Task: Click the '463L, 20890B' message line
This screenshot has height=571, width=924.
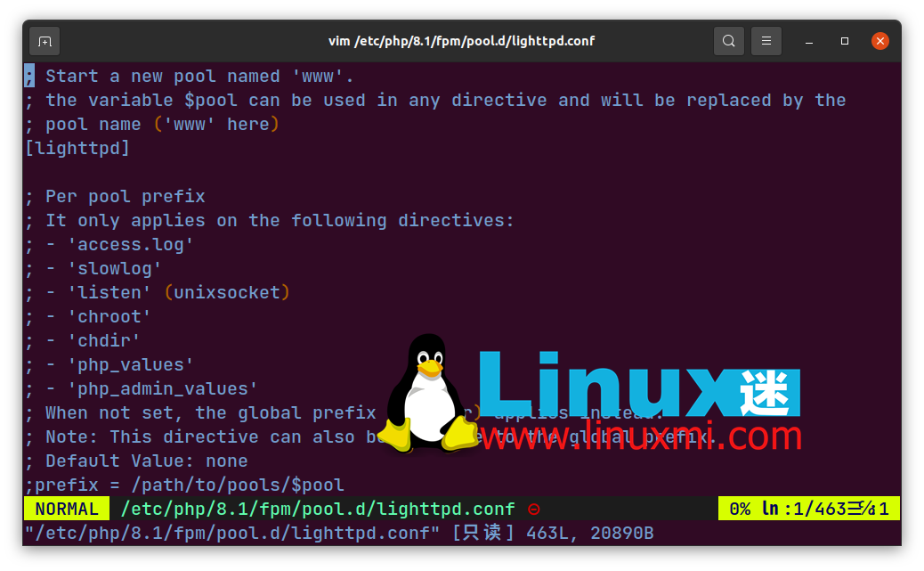Action: (339, 534)
